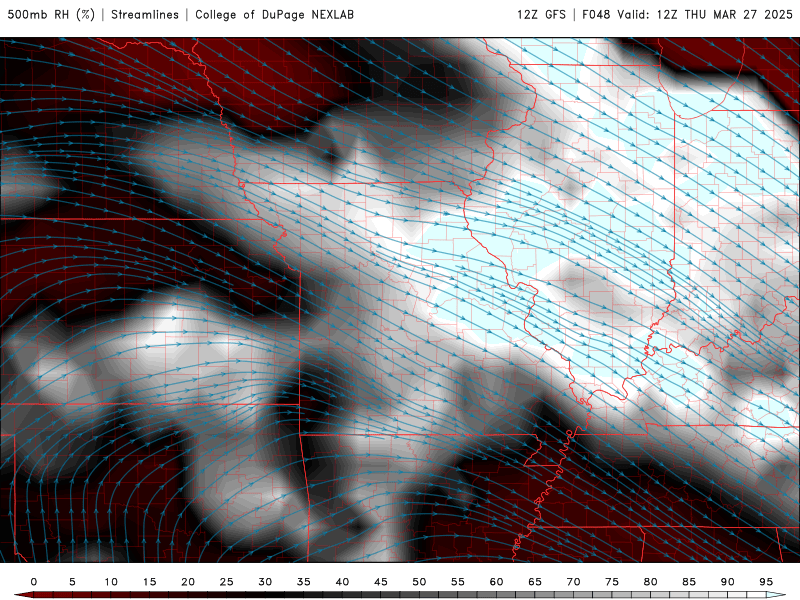Click the "15" label on the colorbar

pyautogui.click(x=149, y=582)
